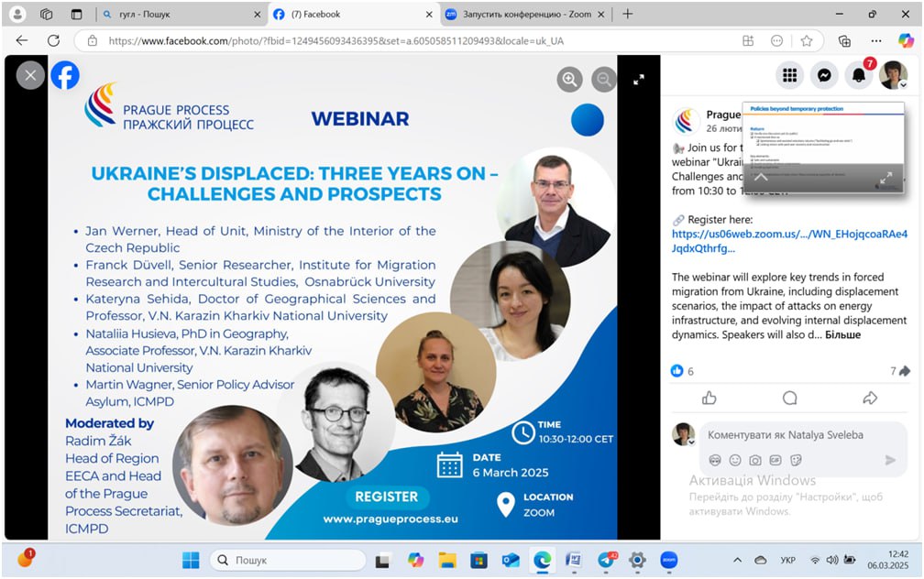The height and width of the screenshot is (579, 924).
Task: Expand the post text via Більше
Action: [842, 334]
